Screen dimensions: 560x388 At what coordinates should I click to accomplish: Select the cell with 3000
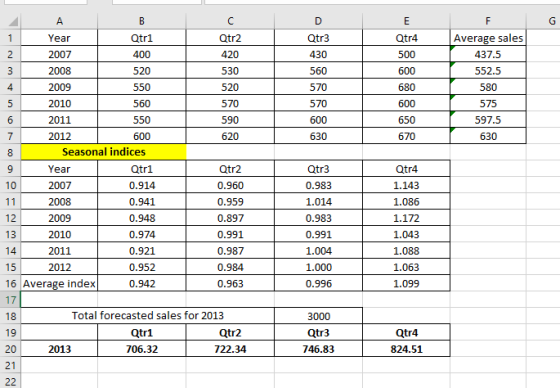coord(319,316)
